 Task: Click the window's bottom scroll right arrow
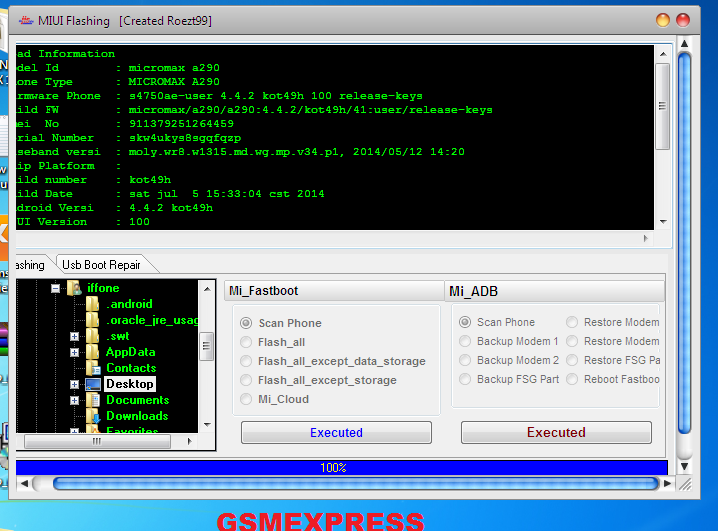coord(668,483)
